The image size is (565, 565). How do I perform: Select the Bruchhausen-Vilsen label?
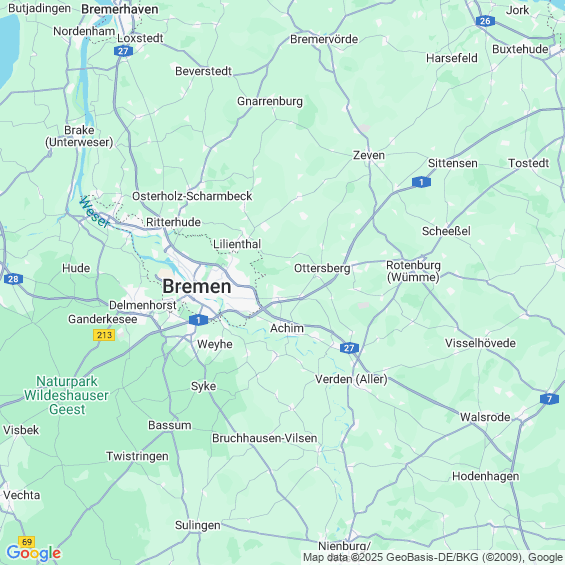coord(264,438)
